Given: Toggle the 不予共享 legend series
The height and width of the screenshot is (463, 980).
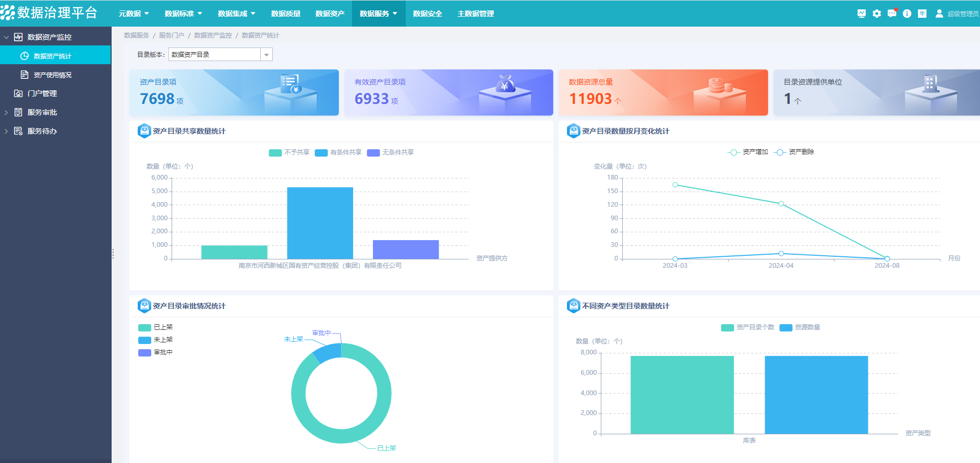Looking at the screenshot, I should [x=289, y=152].
